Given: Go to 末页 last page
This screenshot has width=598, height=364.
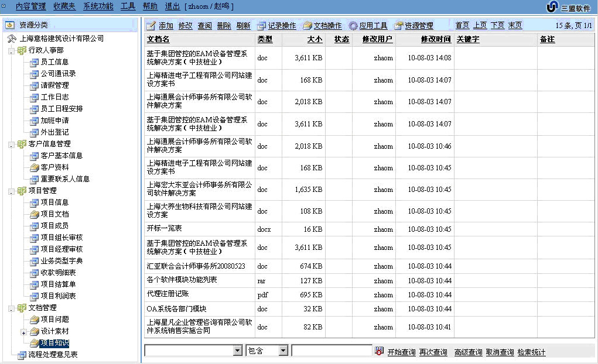Looking at the screenshot, I should click(515, 25).
